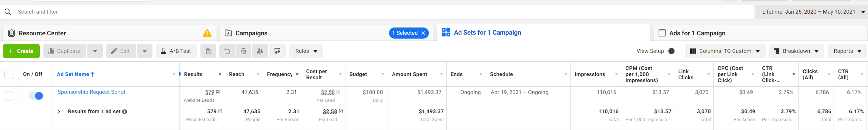This screenshot has width=868, height=130.
Task: Click the A/B Test flask icon
Action: (163, 51)
